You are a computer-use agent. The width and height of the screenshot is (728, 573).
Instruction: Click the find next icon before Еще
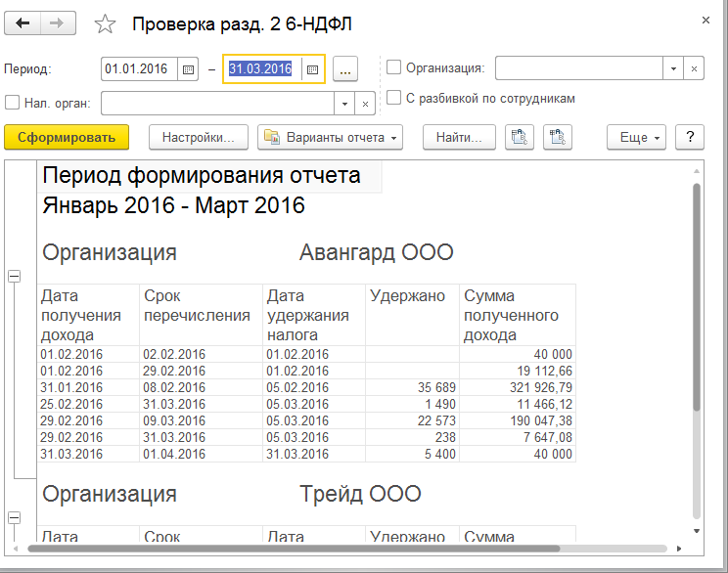pyautogui.click(x=559, y=138)
